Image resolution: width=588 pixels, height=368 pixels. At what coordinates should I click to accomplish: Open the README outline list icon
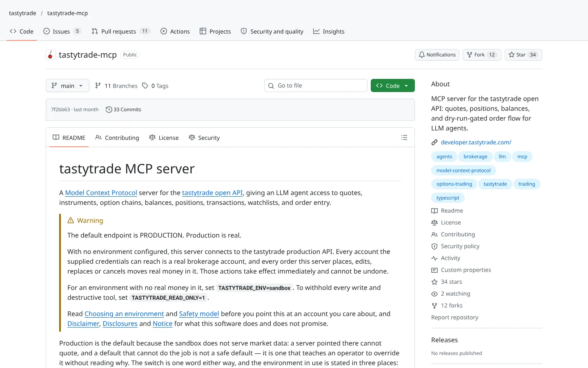pyautogui.click(x=404, y=138)
